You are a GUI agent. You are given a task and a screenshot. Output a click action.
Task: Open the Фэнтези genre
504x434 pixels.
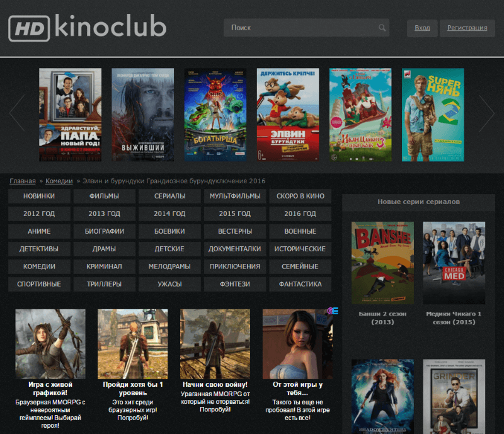[235, 285]
